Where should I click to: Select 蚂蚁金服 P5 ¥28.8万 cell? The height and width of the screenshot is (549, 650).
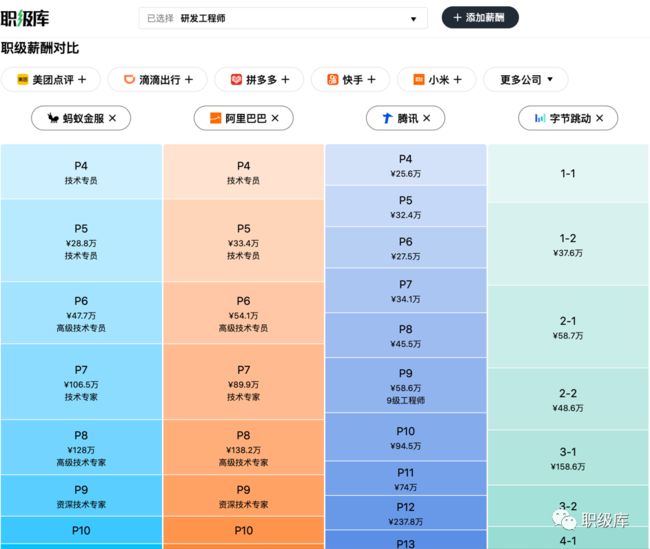click(81, 241)
